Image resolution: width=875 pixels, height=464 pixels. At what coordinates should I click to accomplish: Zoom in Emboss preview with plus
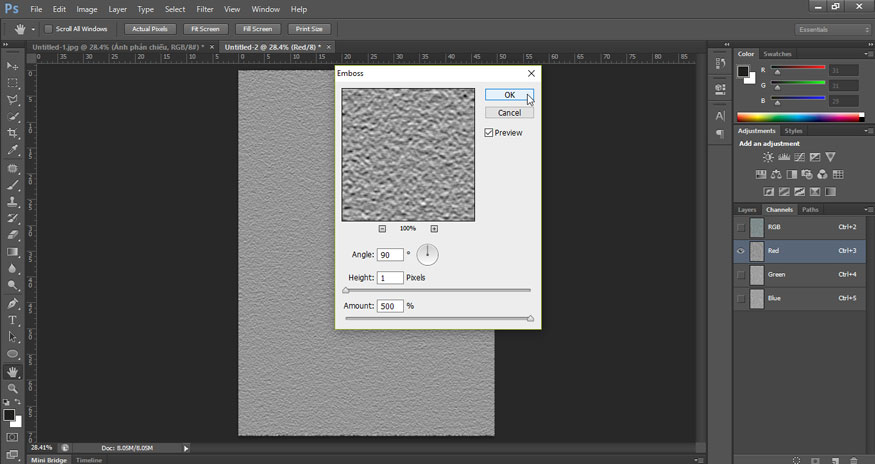coord(434,228)
